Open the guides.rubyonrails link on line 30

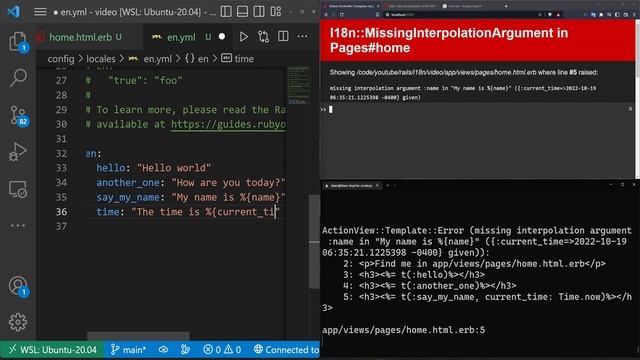pyautogui.click(x=228, y=124)
